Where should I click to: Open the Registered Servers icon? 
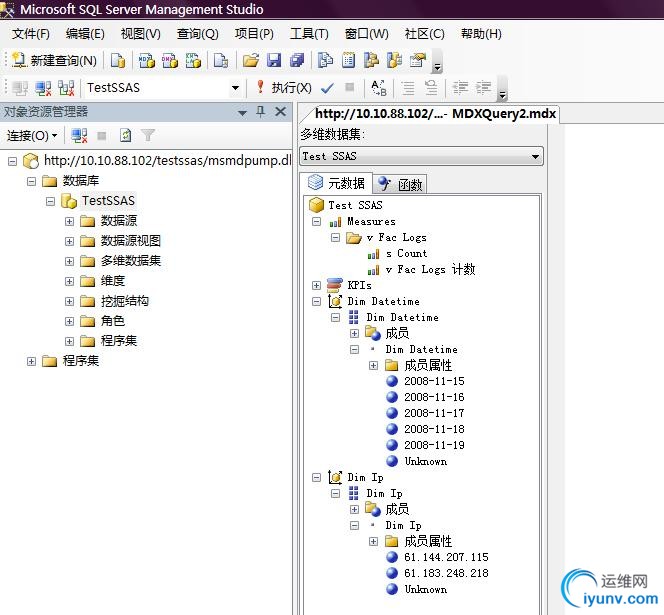point(325,61)
